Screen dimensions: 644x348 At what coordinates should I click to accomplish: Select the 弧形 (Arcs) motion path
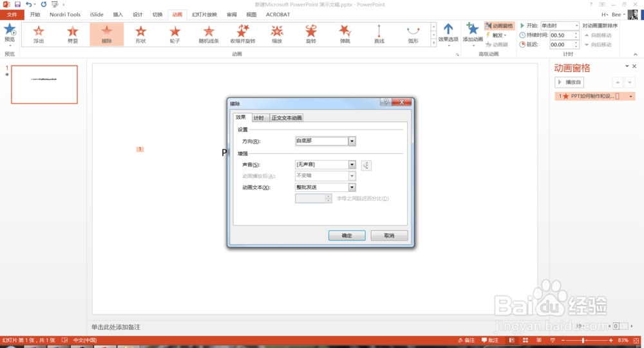(x=413, y=34)
